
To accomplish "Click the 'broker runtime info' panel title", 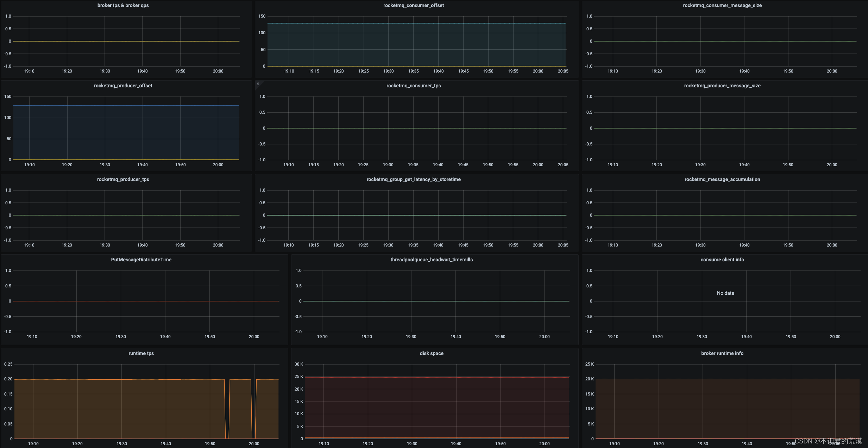I will pyautogui.click(x=722, y=353).
